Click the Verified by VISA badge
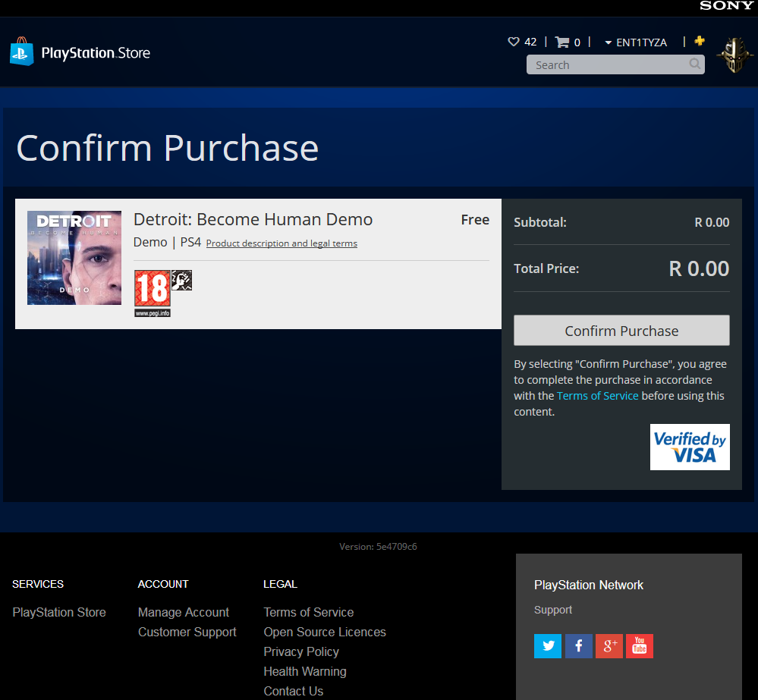 pyautogui.click(x=690, y=447)
